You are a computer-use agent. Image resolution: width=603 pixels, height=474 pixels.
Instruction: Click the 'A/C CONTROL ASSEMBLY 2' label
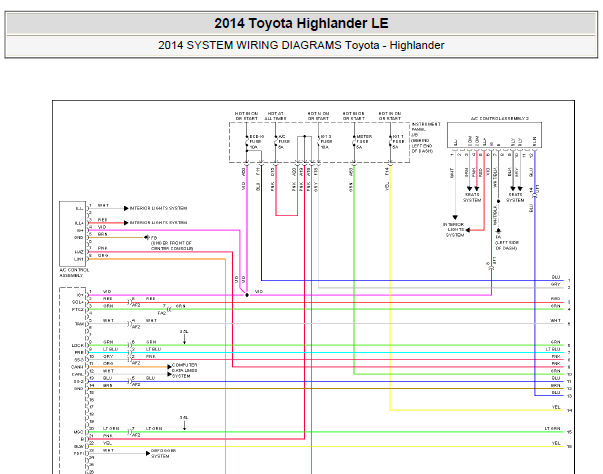pyautogui.click(x=500, y=118)
